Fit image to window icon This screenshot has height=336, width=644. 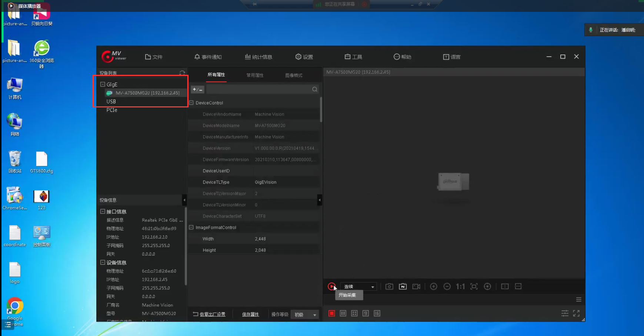474,286
